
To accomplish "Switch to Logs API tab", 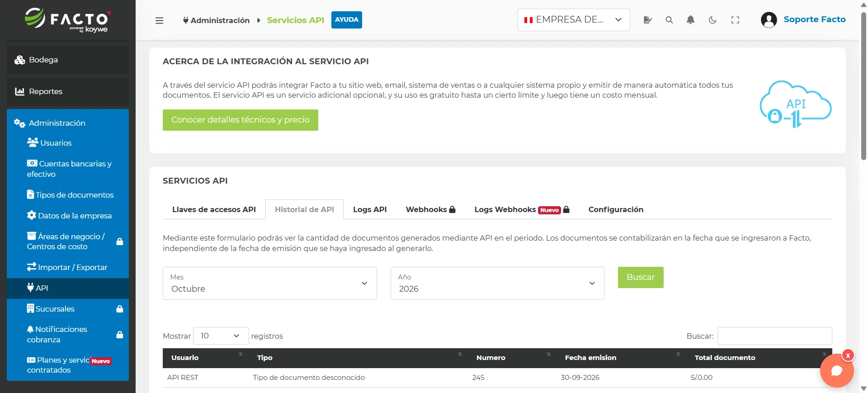I will pos(370,209).
